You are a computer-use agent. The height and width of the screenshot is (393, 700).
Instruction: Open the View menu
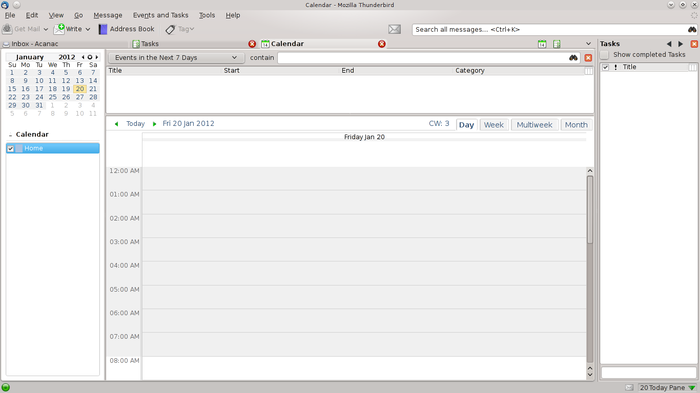tap(56, 15)
